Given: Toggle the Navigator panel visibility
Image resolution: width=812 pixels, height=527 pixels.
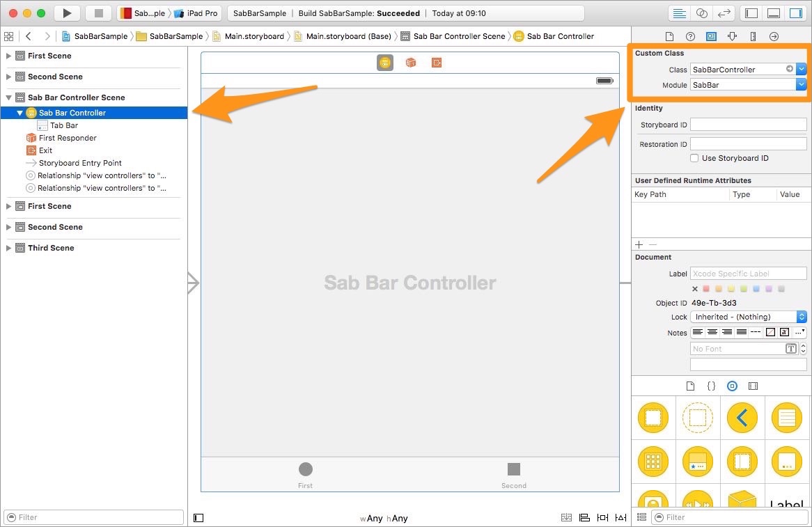Looking at the screenshot, I should [x=751, y=13].
